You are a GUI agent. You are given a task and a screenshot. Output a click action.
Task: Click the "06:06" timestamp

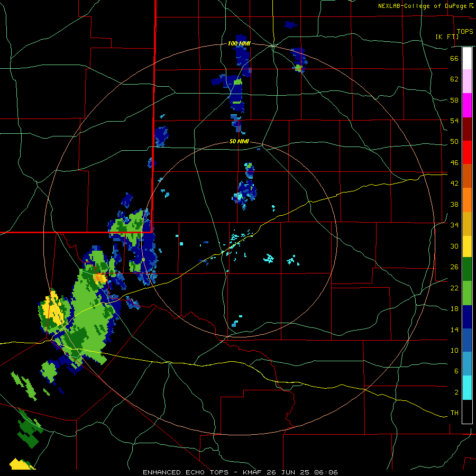pos(326,472)
